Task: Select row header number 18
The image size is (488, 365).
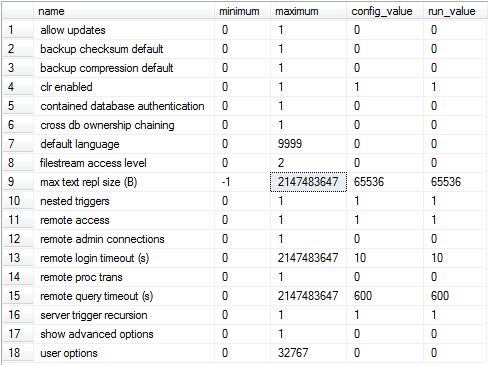Action: [18, 353]
